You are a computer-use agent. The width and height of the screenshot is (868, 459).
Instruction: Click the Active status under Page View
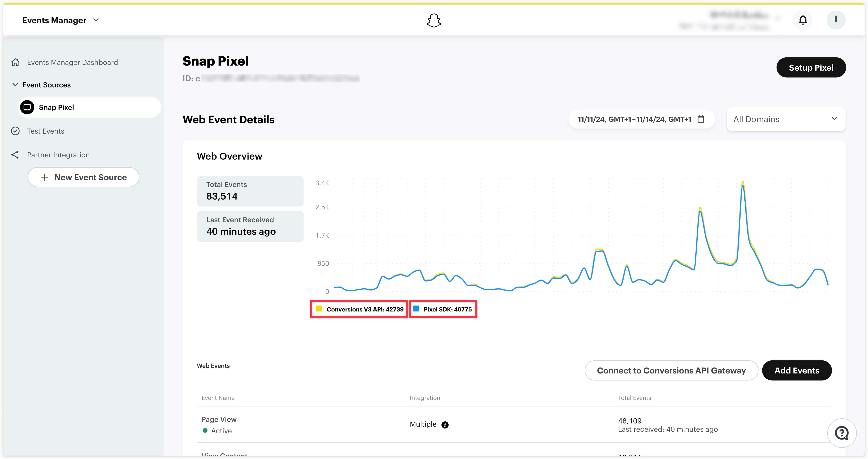217,431
